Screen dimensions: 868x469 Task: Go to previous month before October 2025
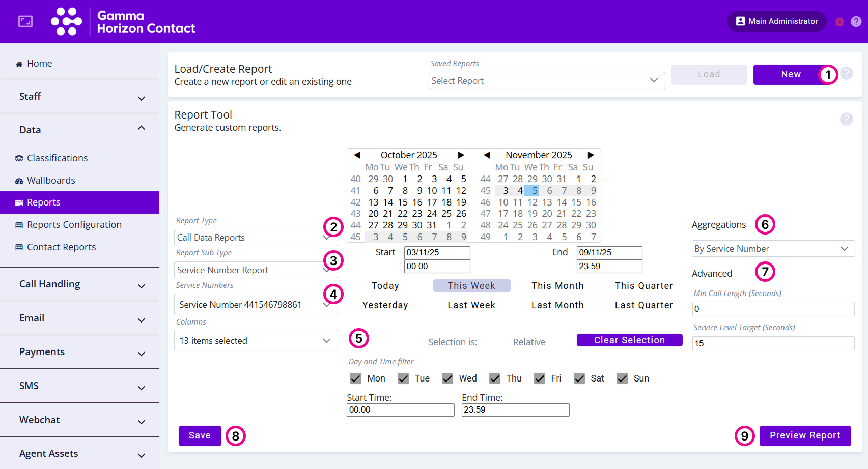pos(357,155)
